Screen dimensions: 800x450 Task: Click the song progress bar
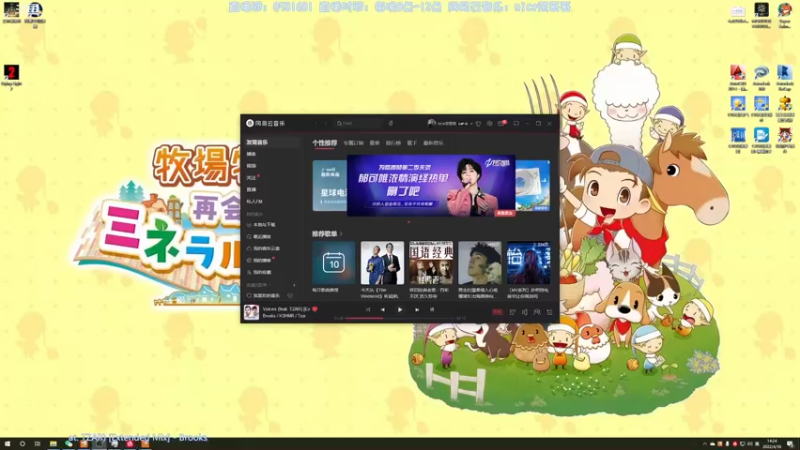coord(401,318)
